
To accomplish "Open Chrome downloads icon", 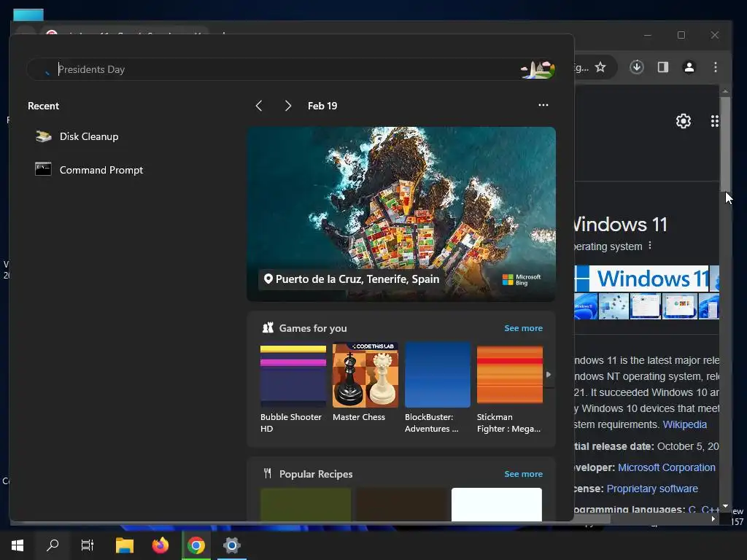I will (x=636, y=67).
